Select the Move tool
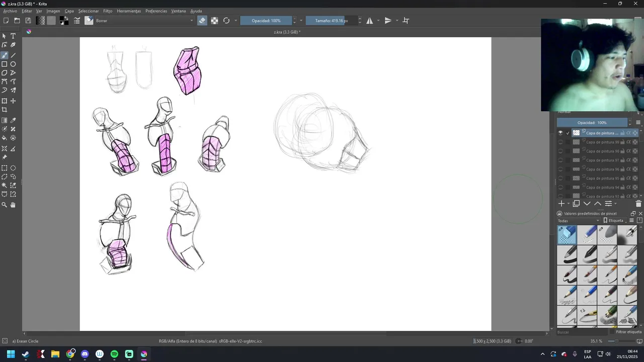Image resolution: width=644 pixels, height=362 pixels. click(x=13, y=101)
